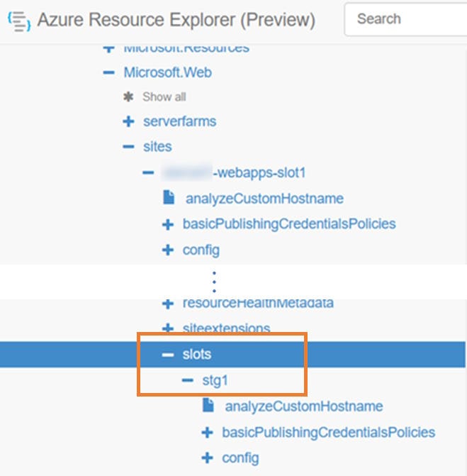Screen dimensions: 467x476
Task: Expand basicPublishingCredentialsPolicies under stg1
Action: (207, 433)
